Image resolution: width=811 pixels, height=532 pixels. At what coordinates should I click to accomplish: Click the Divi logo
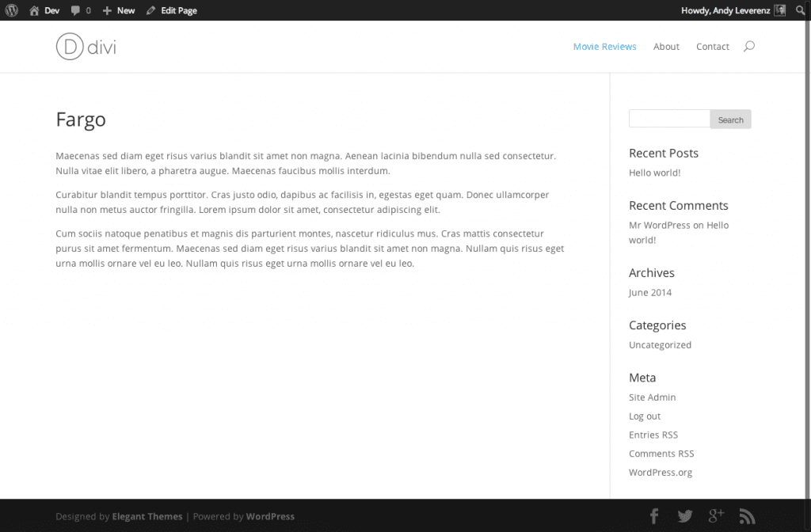(86, 47)
